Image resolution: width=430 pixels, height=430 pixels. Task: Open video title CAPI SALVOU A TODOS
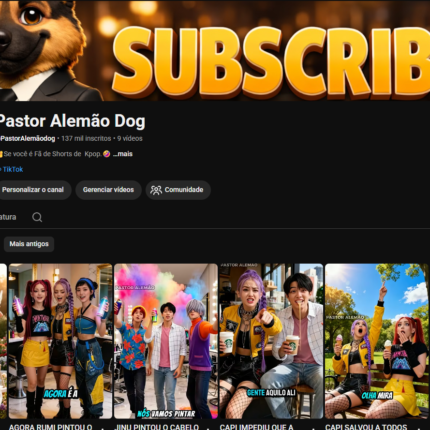366,427
